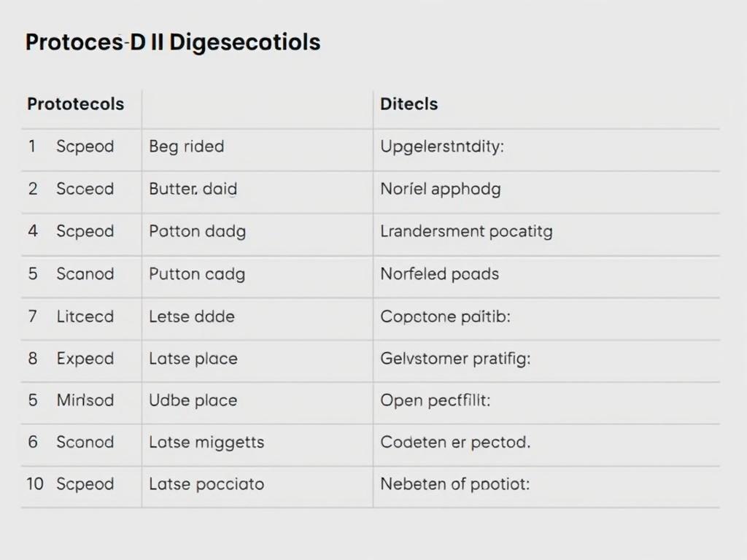Click the "Protoces-D II Digesecotiols" title
The image size is (747, 560).
pos(173,42)
